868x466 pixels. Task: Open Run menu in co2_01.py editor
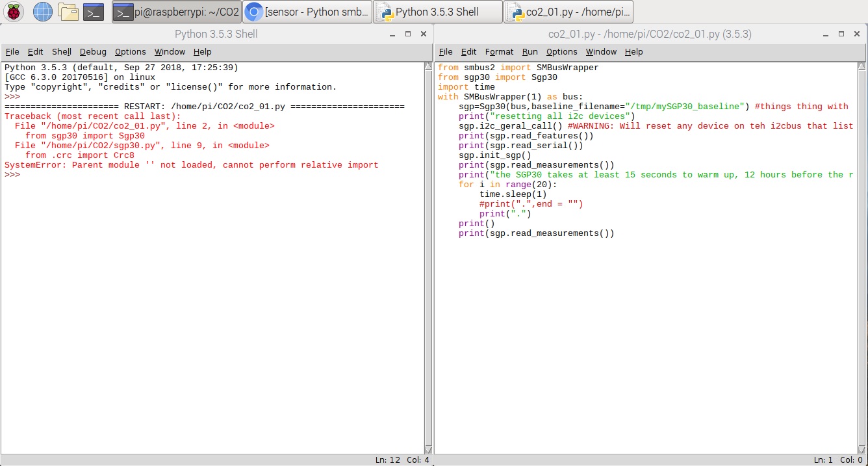(530, 52)
